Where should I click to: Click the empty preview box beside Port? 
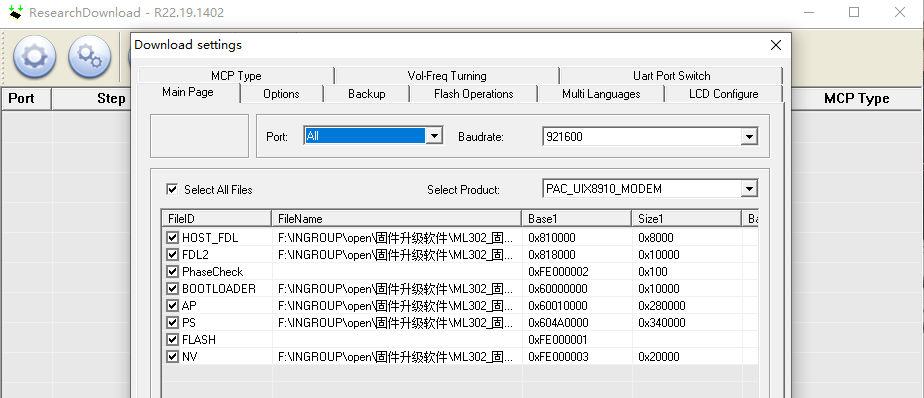199,136
